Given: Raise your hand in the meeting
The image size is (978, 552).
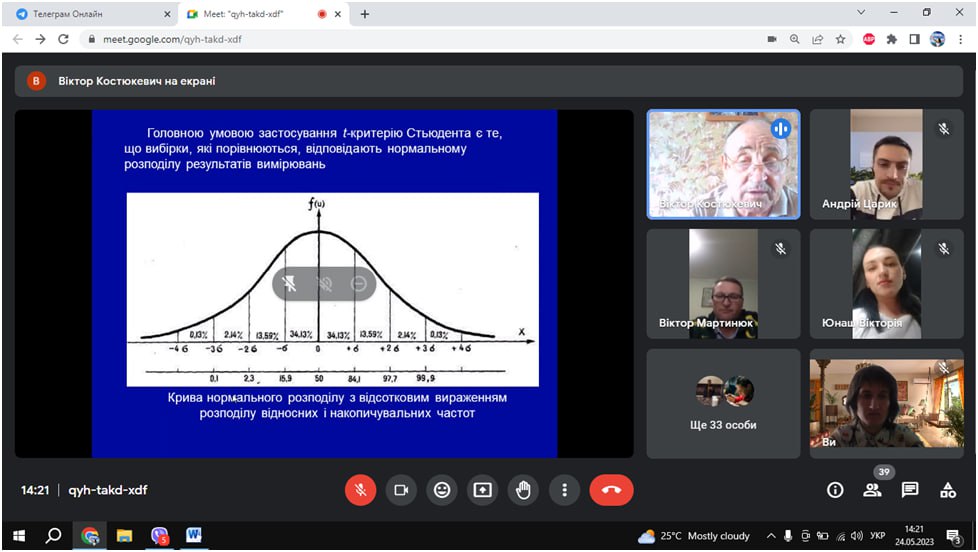Looking at the screenshot, I should pyautogui.click(x=524, y=490).
